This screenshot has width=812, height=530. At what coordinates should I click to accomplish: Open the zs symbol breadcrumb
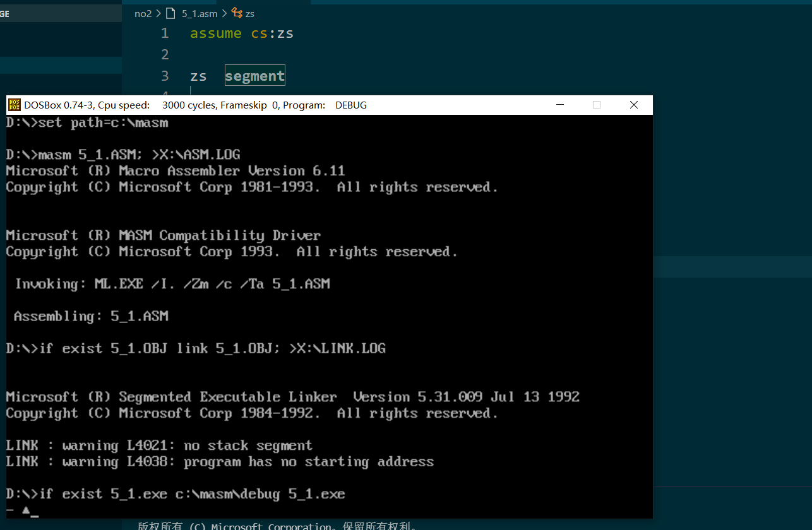[x=250, y=13]
